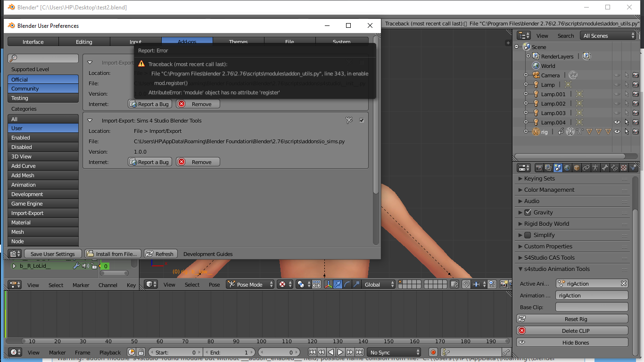Open Render Layers properties tab icon
This screenshot has width=644, height=362.
(548, 168)
